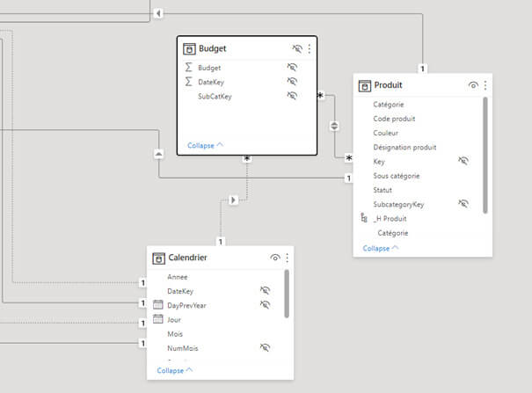Click the hierarchy icon next to _H Produit
Viewport: 532px width, 393px height.
click(364, 218)
